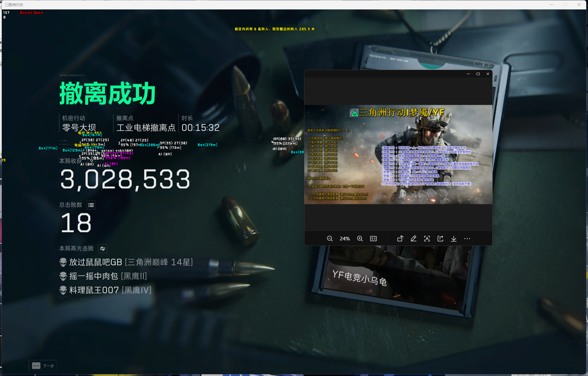The width and height of the screenshot is (588, 376).
Task: Share the image from viewer toolbar
Action: pyautogui.click(x=440, y=239)
